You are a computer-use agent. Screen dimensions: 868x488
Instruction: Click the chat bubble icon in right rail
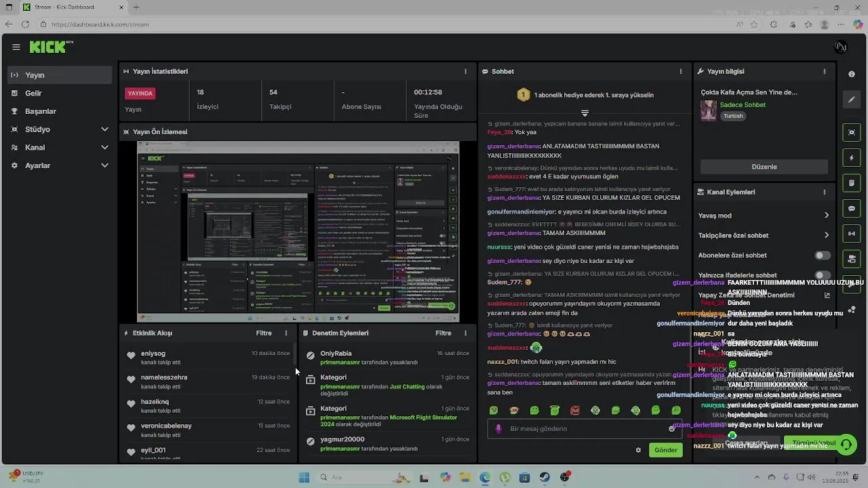(x=852, y=209)
